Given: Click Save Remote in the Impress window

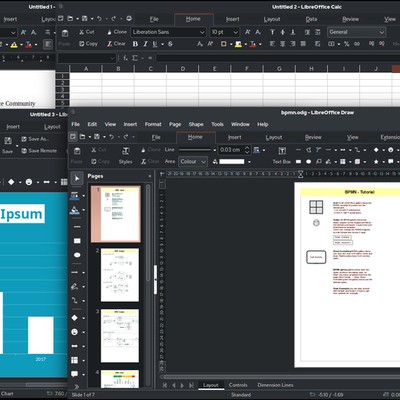Looking at the screenshot, I should pyautogui.click(x=39, y=151).
